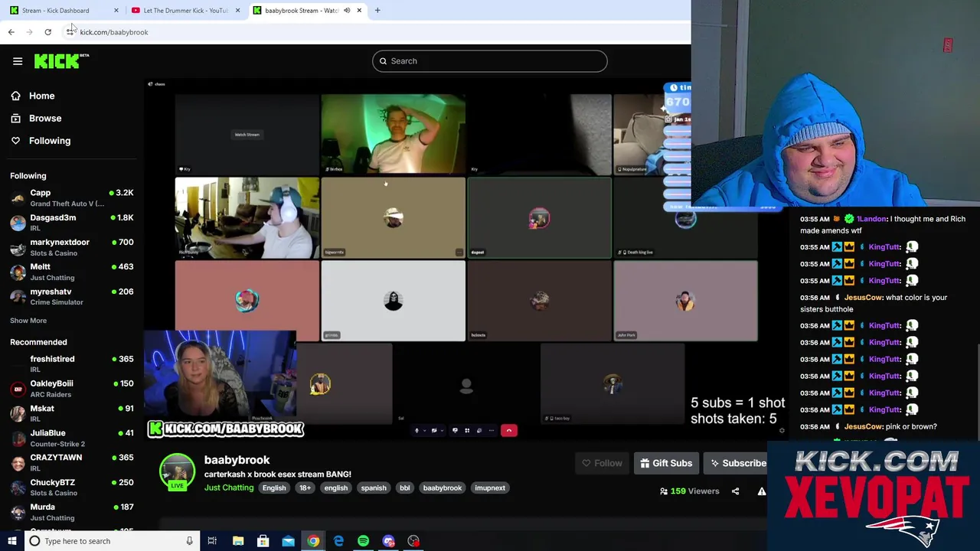Click the Follow button
980x551 pixels.
(602, 463)
